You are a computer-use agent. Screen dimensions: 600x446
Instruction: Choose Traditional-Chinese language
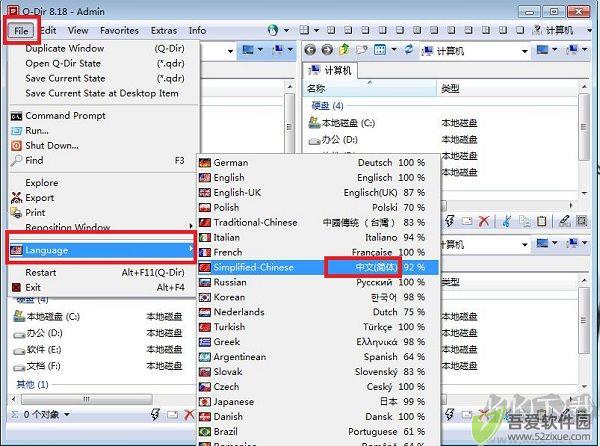coord(318,222)
